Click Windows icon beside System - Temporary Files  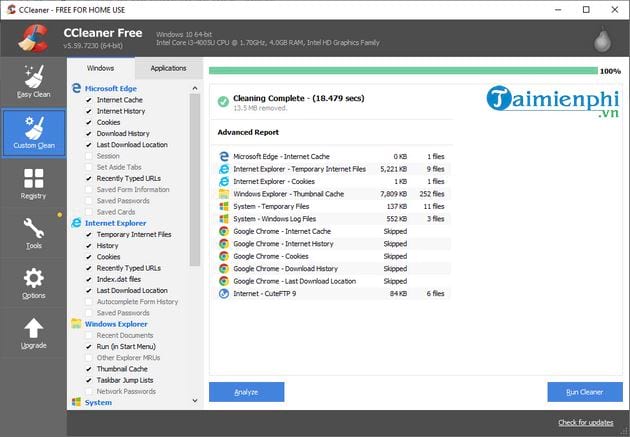[224, 206]
